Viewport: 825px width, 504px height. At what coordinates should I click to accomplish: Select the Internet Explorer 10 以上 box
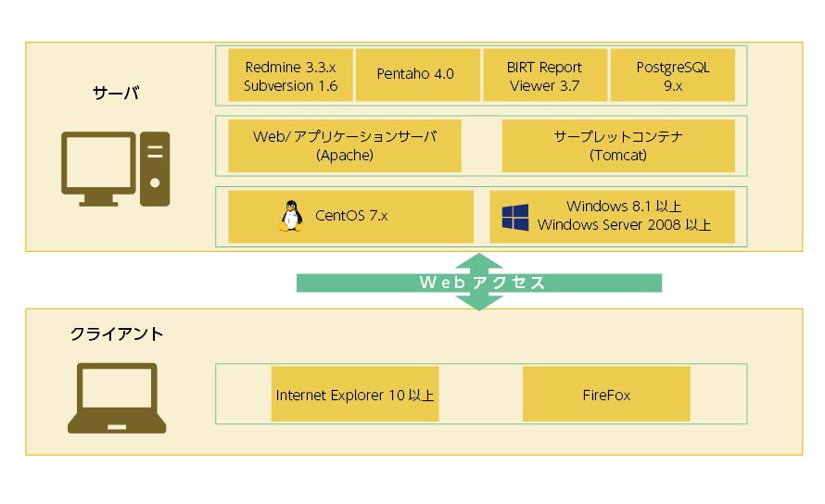tap(355, 394)
